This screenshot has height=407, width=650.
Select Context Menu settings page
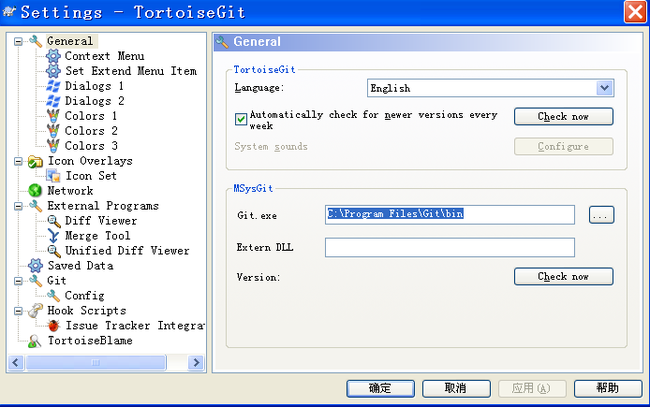[x=104, y=56]
